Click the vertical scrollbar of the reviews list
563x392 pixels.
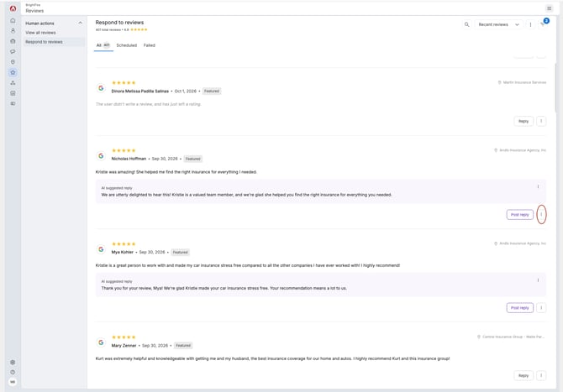click(x=555, y=88)
